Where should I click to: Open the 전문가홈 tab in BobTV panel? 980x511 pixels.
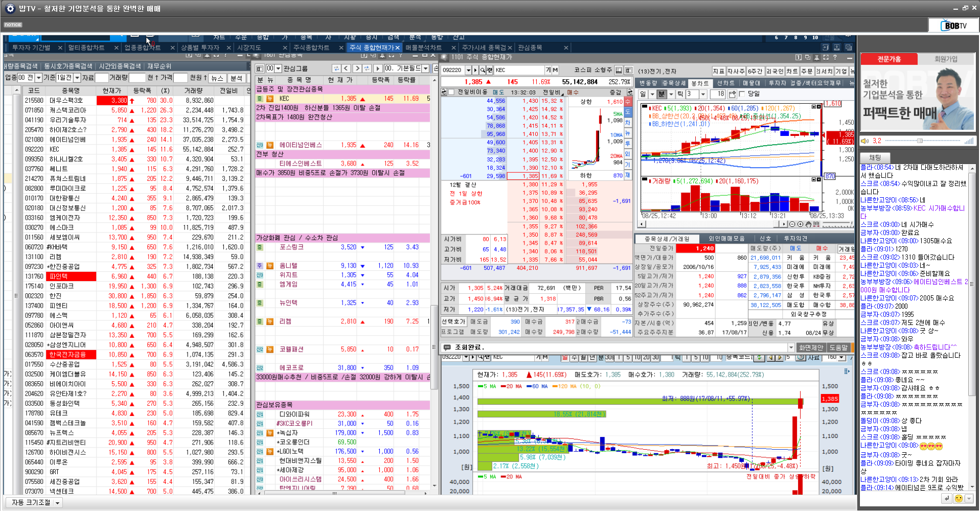[x=890, y=59]
